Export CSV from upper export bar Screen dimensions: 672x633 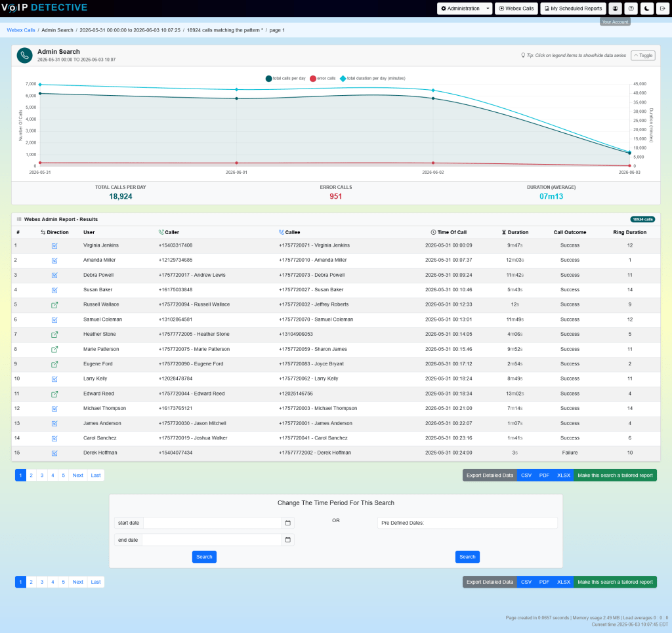click(x=526, y=476)
